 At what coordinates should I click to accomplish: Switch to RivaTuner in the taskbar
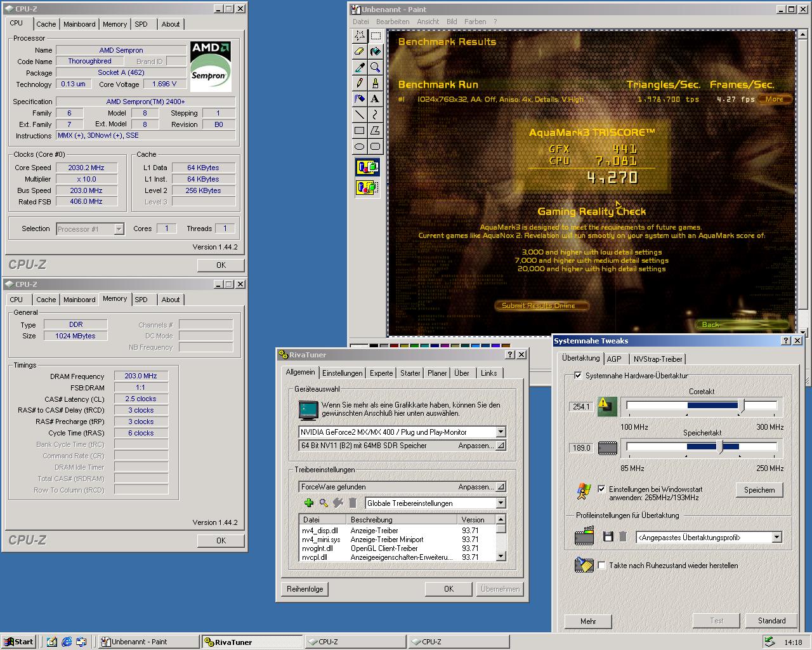tap(252, 642)
